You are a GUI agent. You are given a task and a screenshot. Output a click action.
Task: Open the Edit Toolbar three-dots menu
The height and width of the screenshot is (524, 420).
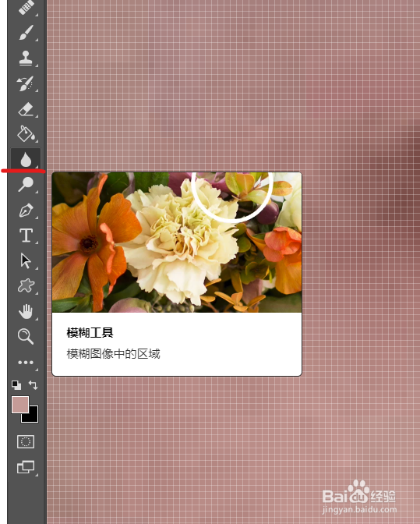[26, 363]
